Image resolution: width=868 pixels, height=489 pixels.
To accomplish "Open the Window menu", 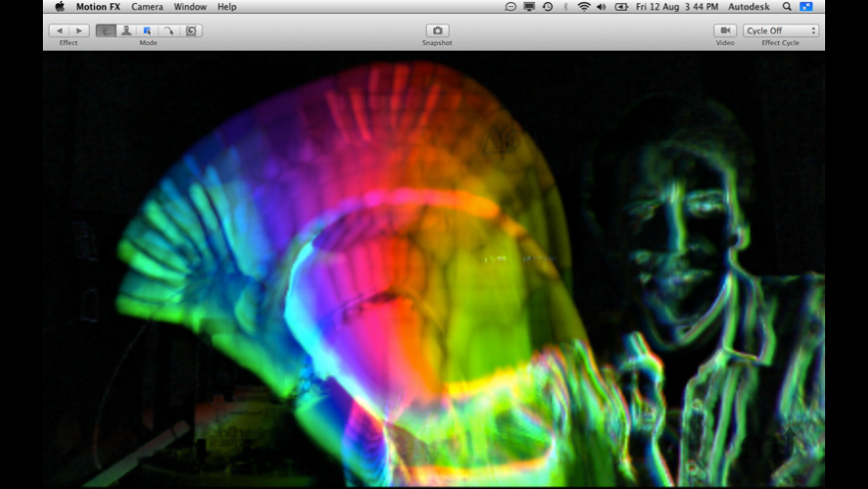I will click(190, 7).
